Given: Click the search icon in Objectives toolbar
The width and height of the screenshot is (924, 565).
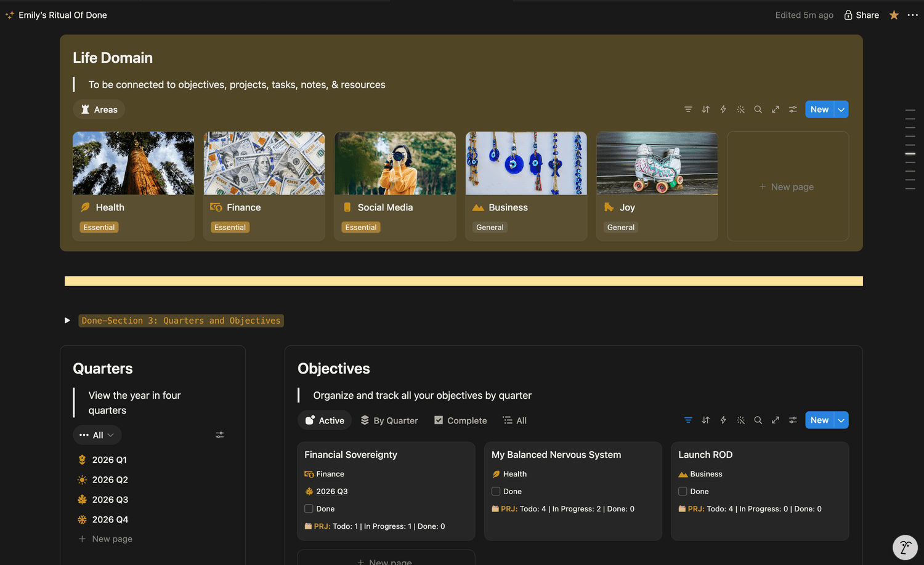Looking at the screenshot, I should coord(758,420).
